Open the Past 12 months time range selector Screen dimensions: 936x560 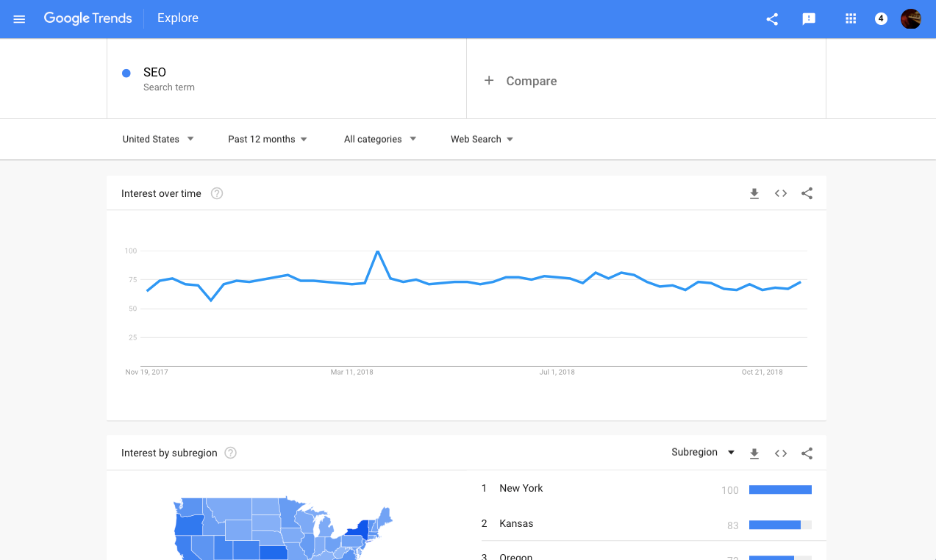pos(266,139)
